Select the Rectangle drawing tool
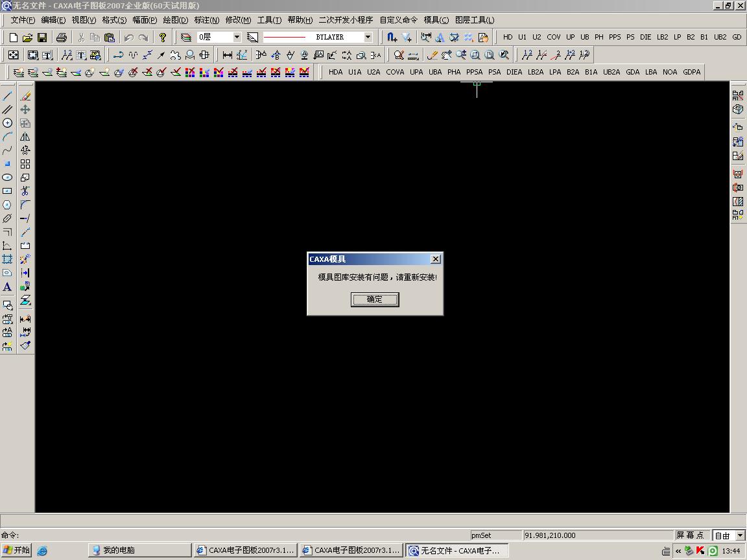This screenshot has height=560, width=747. [x=7, y=191]
